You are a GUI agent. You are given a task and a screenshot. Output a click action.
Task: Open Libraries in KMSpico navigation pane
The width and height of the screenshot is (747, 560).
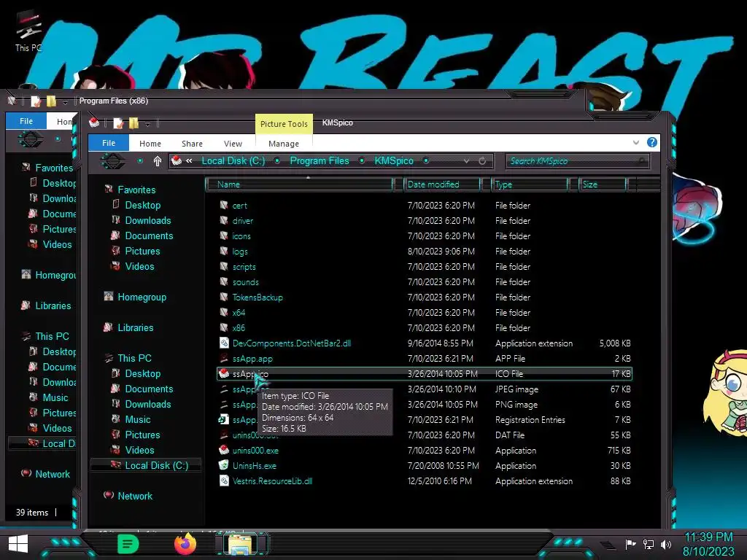[135, 327]
